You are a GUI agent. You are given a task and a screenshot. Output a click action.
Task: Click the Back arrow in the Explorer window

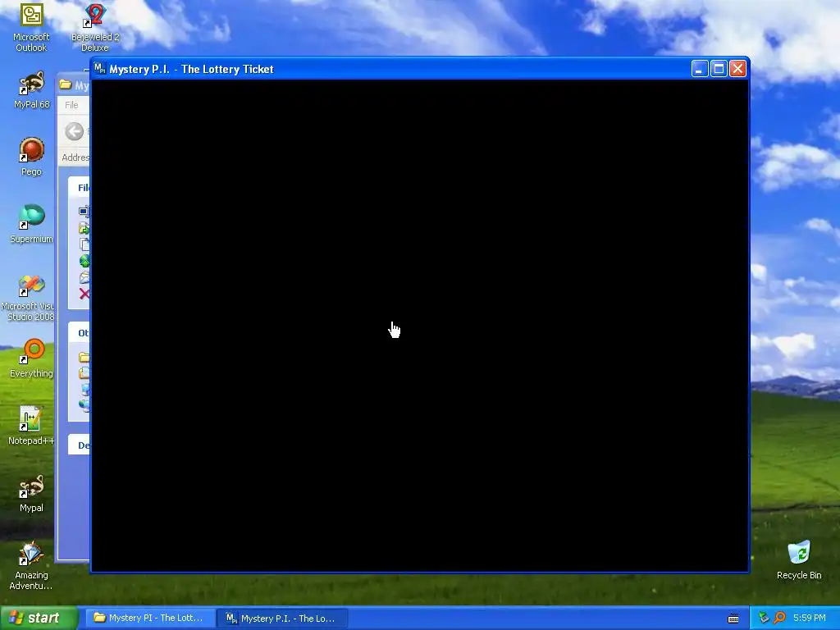75,131
